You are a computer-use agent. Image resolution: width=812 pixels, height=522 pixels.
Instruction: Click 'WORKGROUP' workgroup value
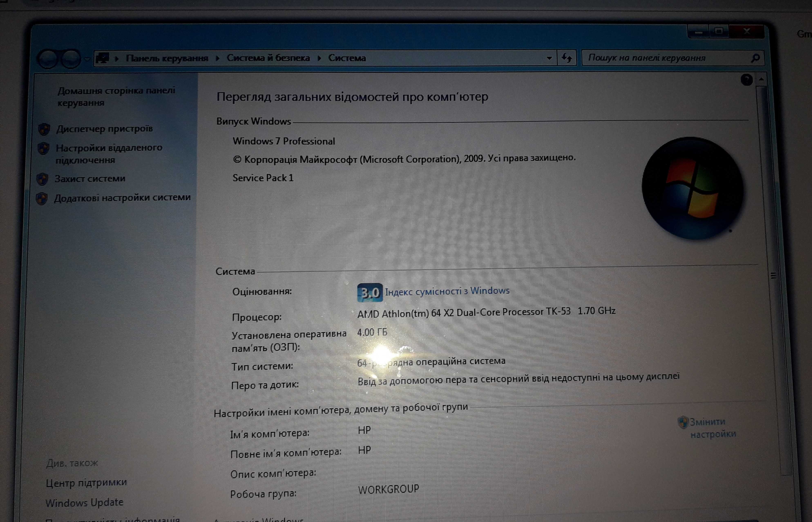389,490
